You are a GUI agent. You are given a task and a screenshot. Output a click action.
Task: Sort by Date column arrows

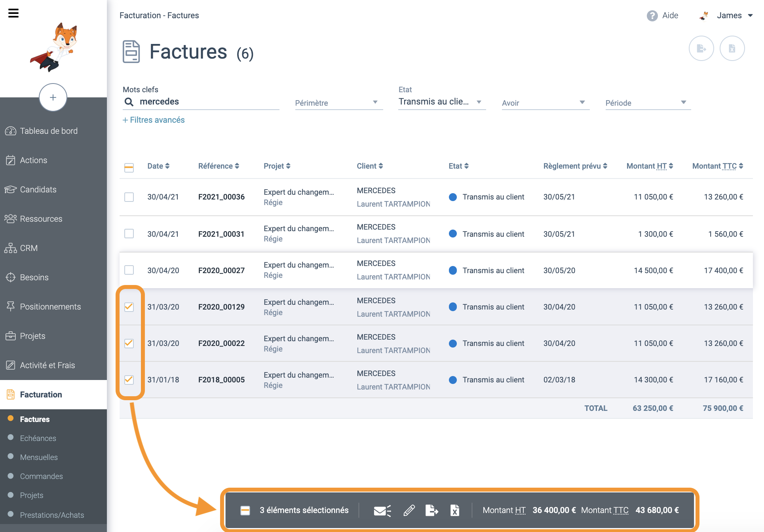pos(167,166)
